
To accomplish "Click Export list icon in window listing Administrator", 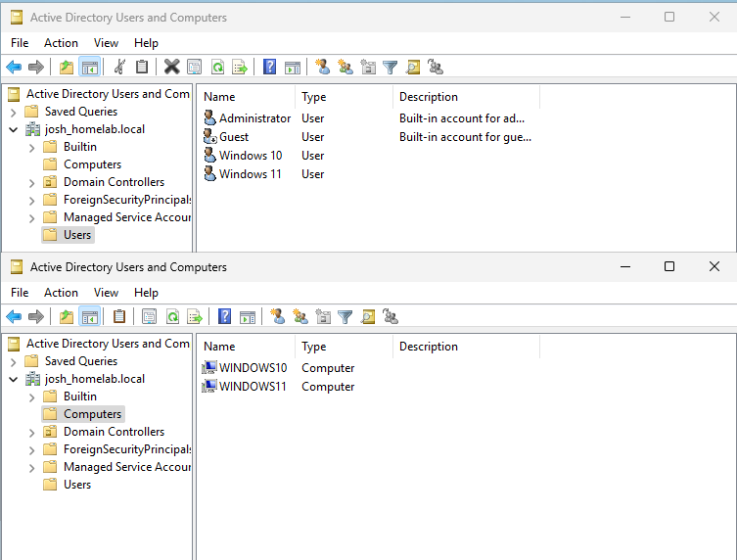I will point(240,68).
